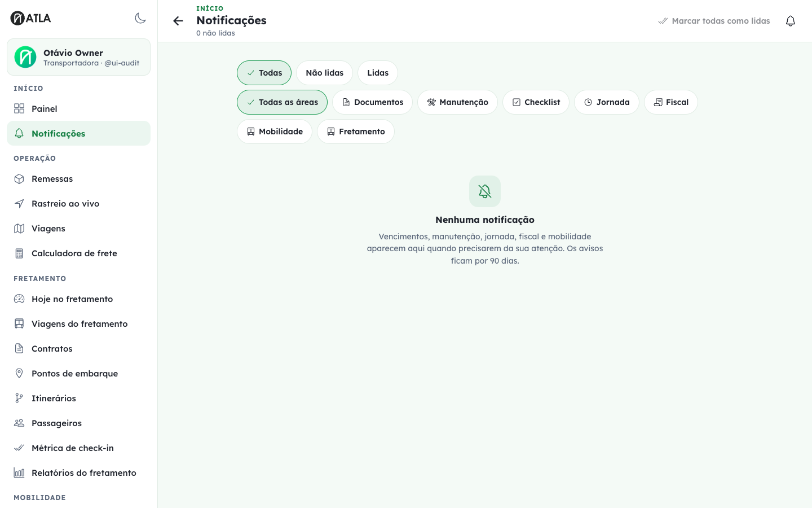
Task: Open Calculadora de frete
Action: coord(78,253)
